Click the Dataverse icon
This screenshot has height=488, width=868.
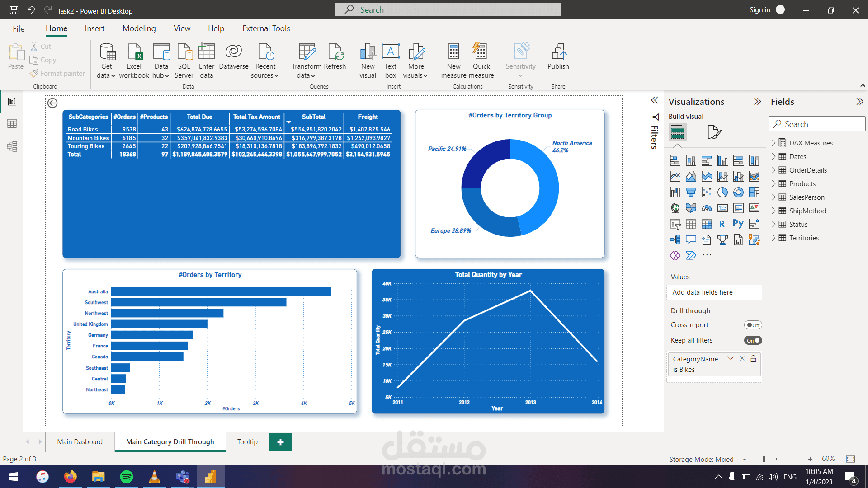click(234, 56)
